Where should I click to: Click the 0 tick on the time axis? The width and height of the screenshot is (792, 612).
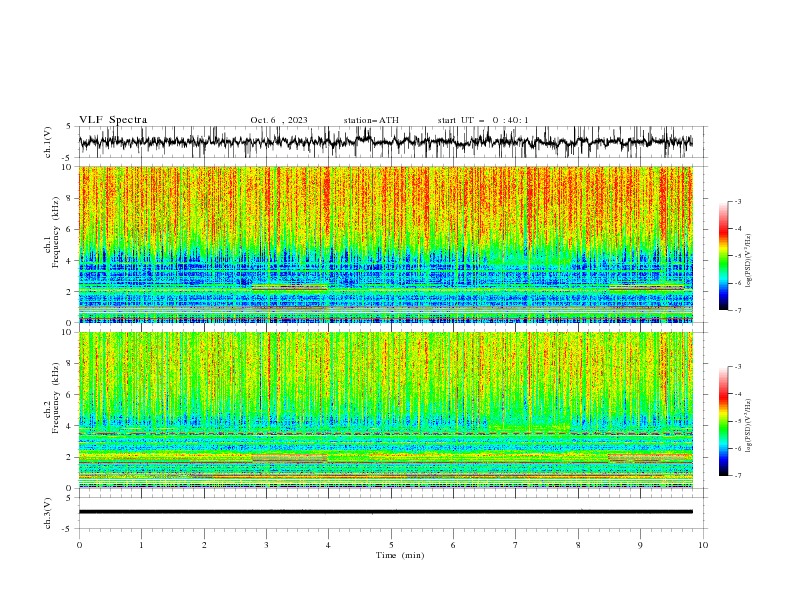click(79, 545)
